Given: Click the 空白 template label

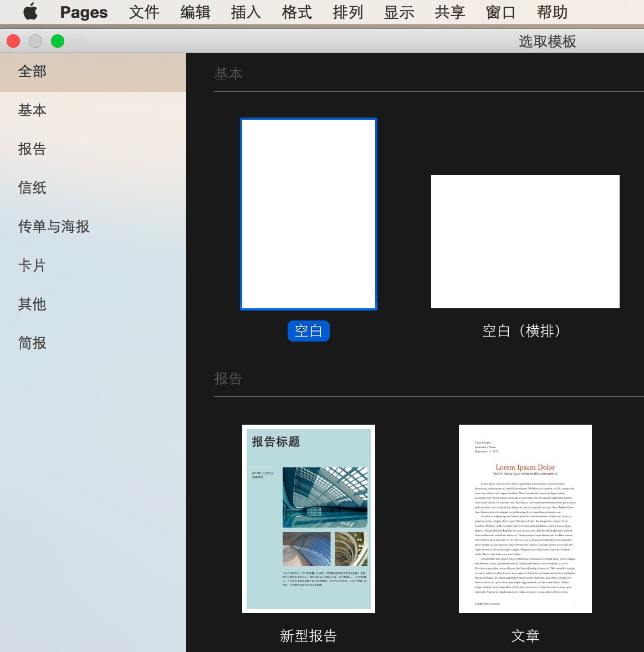Looking at the screenshot, I should pyautogui.click(x=308, y=331).
